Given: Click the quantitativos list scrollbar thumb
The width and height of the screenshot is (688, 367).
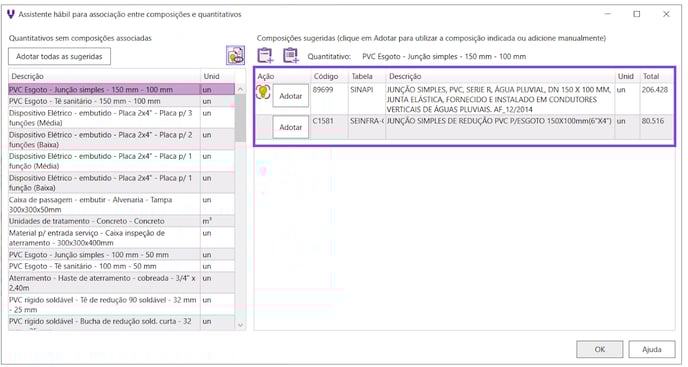Looking at the screenshot, I should click(240, 119).
